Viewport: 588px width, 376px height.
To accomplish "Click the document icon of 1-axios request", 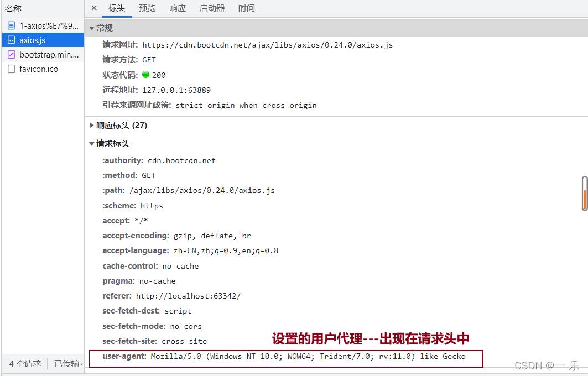I will [11, 25].
